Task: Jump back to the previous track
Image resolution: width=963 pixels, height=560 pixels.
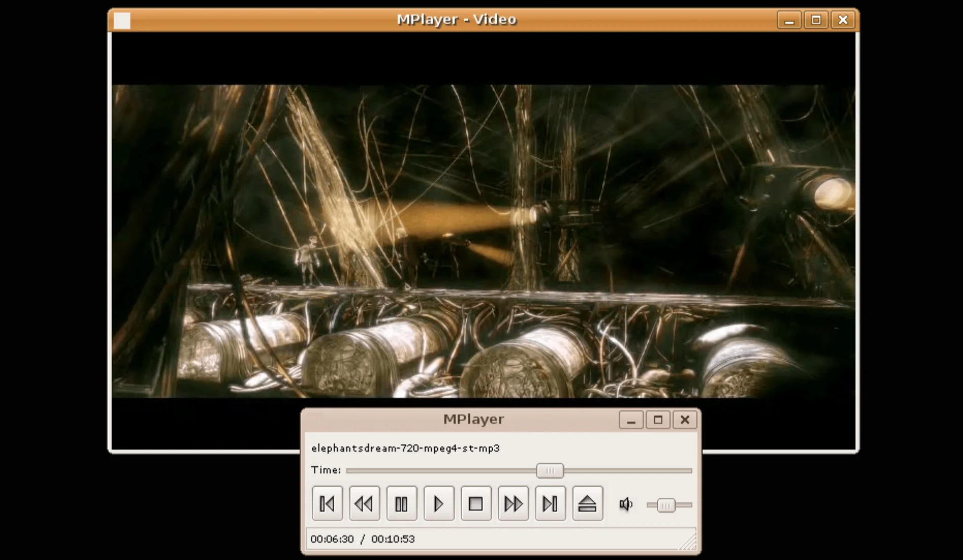Action: (327, 503)
